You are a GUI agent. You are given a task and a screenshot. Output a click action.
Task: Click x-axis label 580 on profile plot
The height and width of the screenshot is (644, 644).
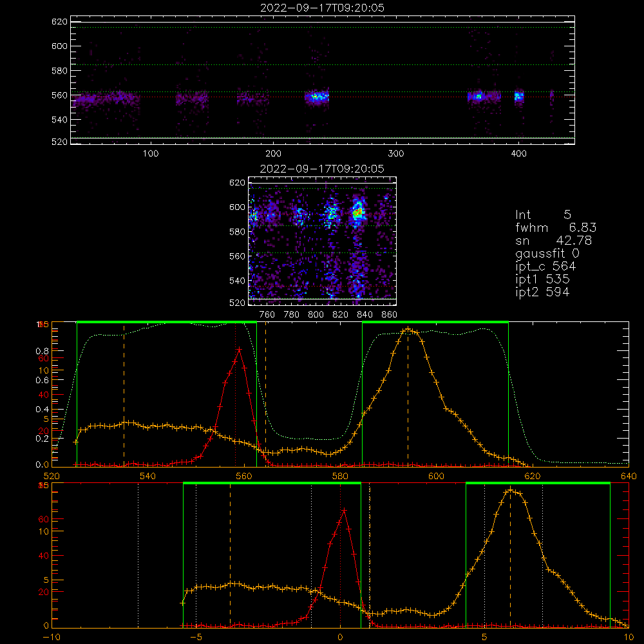(x=340, y=477)
